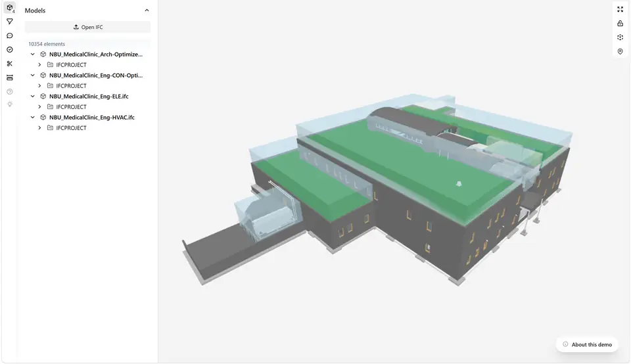Click cube icon beside NBU_MedicalClinic_Eng-CON model

(43, 75)
